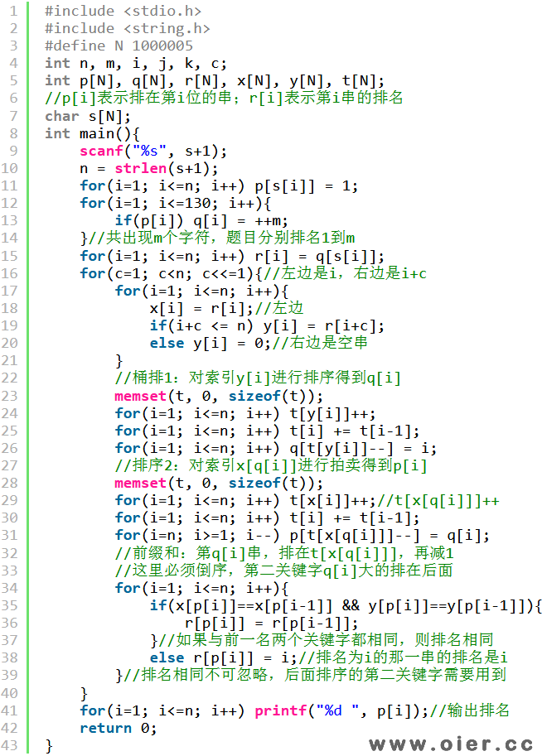Click the comment '//排名相同不可忽略'
This screenshot has height=756, width=542.
[315, 674]
